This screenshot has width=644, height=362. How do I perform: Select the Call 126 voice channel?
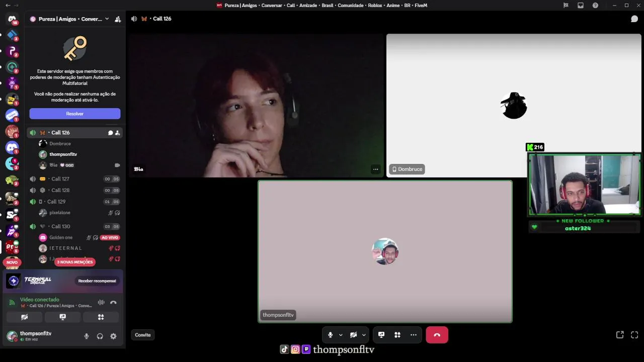point(74,133)
